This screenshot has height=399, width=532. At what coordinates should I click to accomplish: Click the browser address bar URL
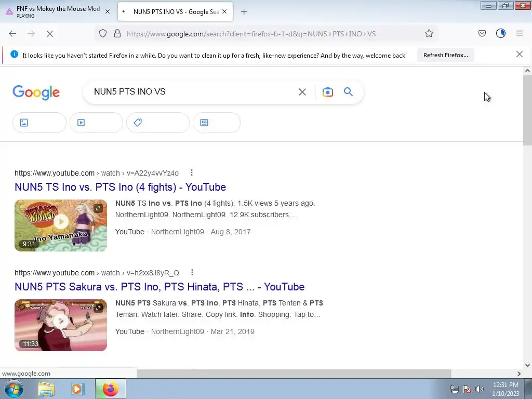[251, 34]
